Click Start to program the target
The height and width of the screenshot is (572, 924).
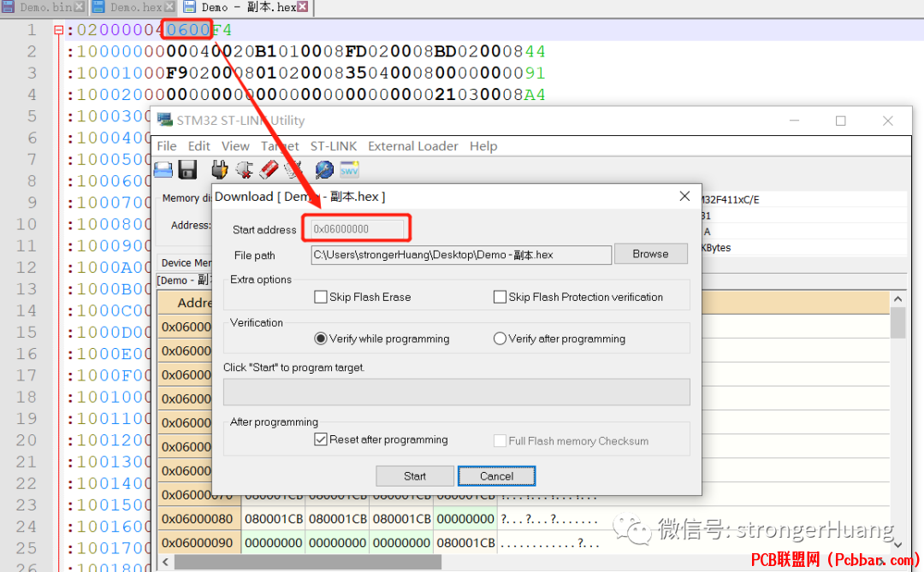[x=415, y=476]
